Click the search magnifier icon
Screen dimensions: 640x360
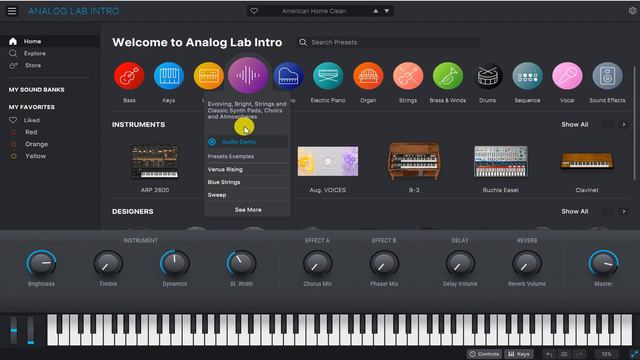pyautogui.click(x=302, y=42)
